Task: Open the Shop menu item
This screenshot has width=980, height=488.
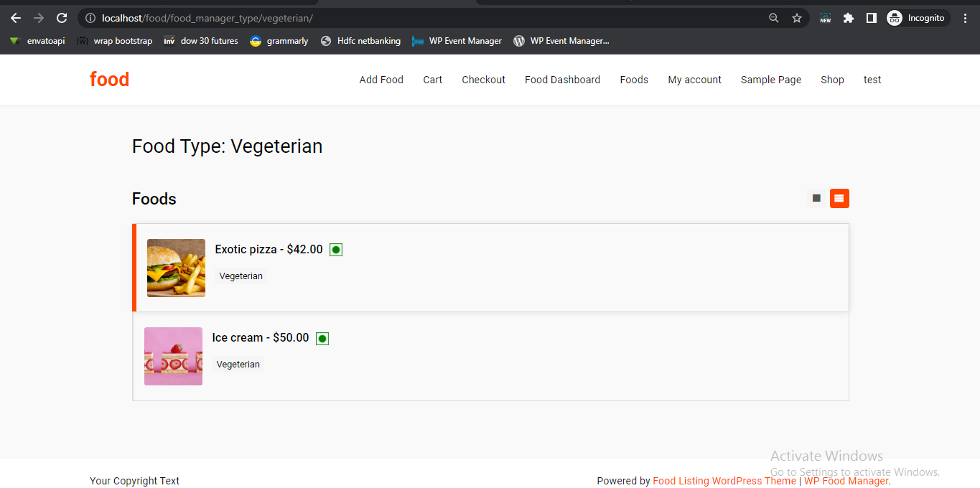Action: [832, 80]
